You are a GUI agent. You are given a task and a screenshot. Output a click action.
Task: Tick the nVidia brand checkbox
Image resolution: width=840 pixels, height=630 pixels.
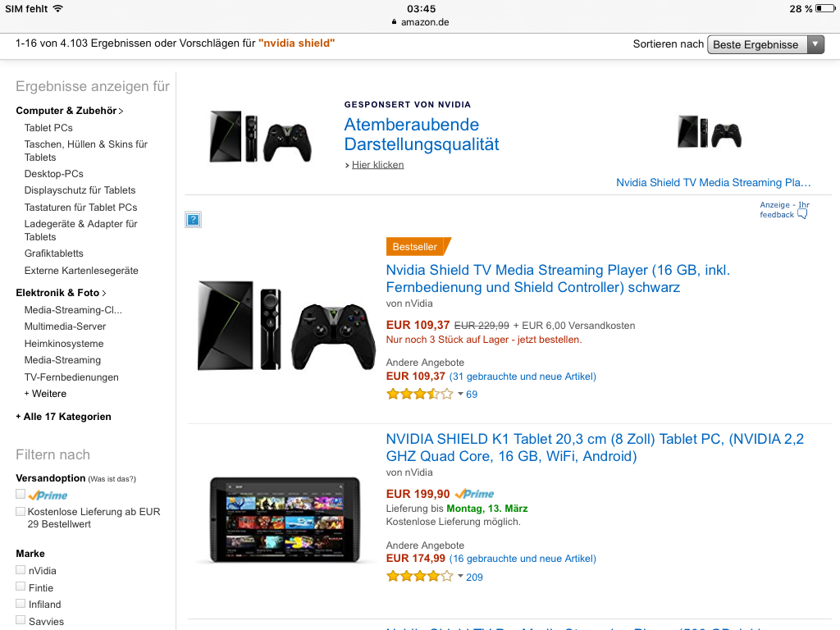coord(21,569)
